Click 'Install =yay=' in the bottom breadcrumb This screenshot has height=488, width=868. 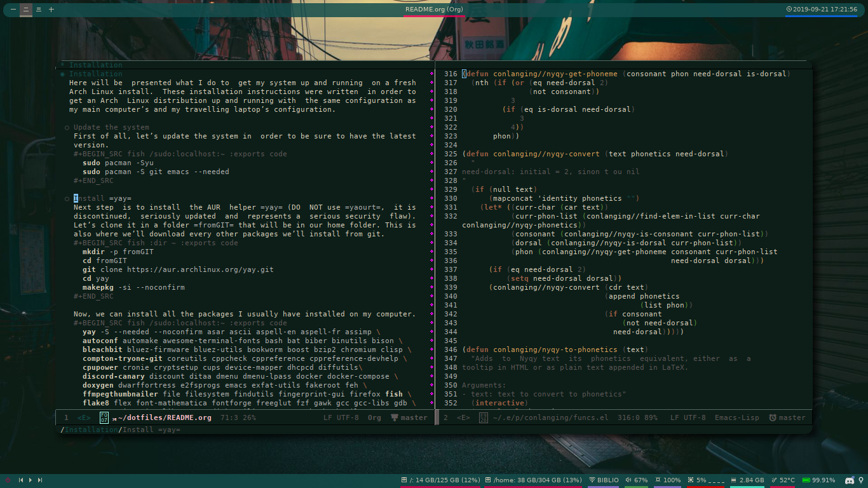[151, 430]
